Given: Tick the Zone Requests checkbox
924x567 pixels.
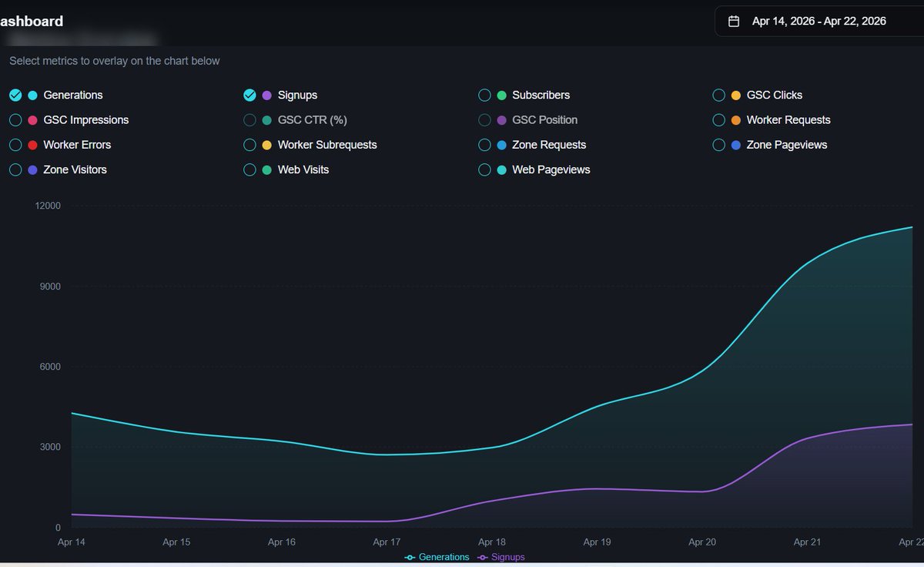Looking at the screenshot, I should [x=484, y=145].
